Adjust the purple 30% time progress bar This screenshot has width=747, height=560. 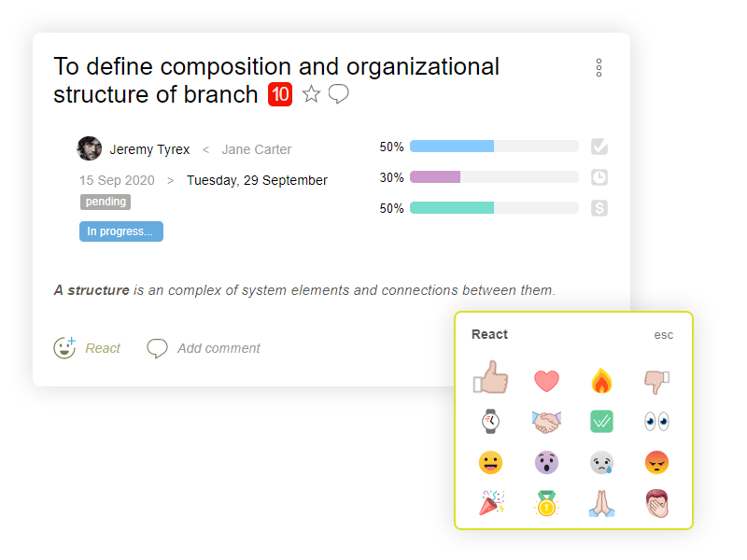494,177
